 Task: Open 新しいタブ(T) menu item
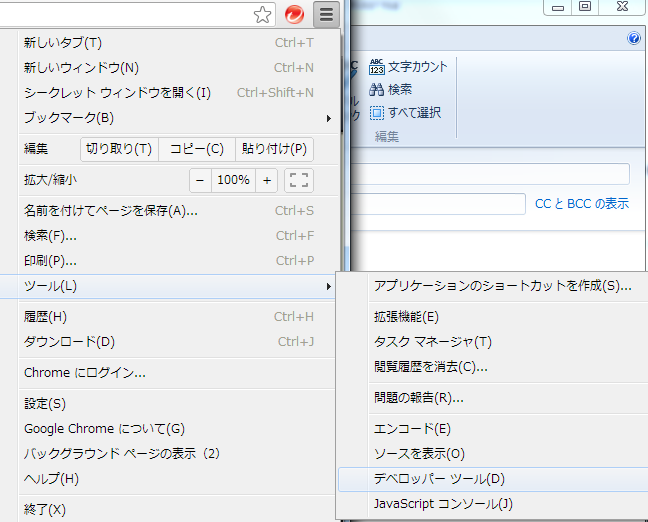coord(178,43)
